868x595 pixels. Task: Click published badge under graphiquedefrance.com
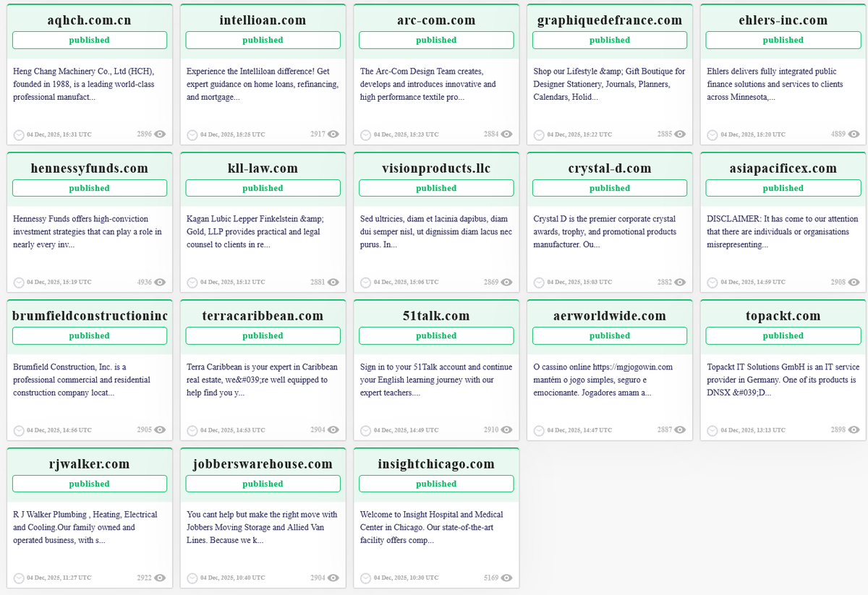pyautogui.click(x=610, y=40)
